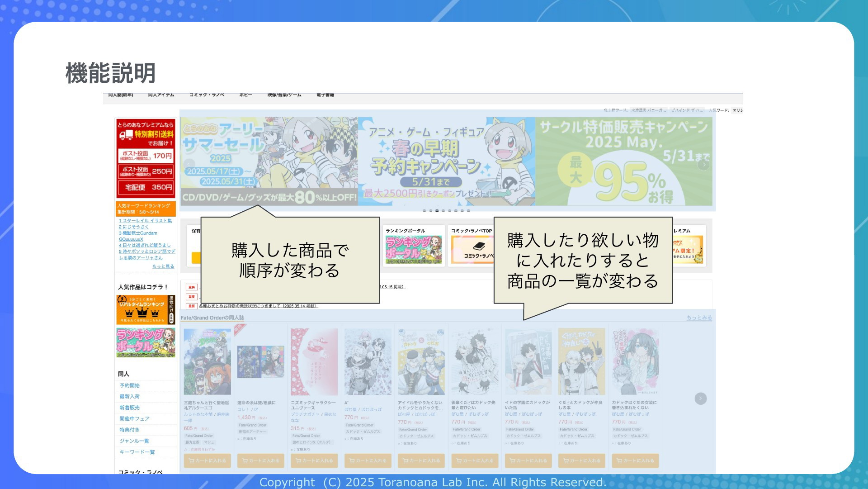This screenshot has height=489, width=868.
Task: Open the ジャンル一覧 sidebar link
Action: [x=134, y=441]
